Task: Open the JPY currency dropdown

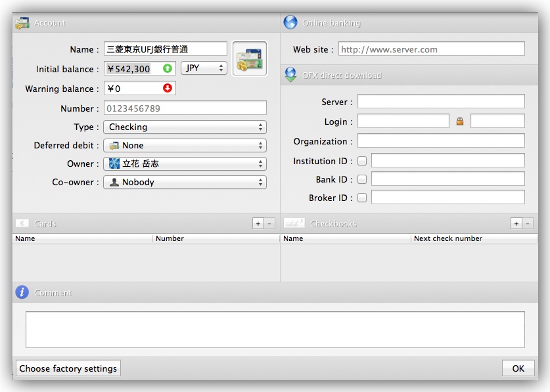Action: 204,68
